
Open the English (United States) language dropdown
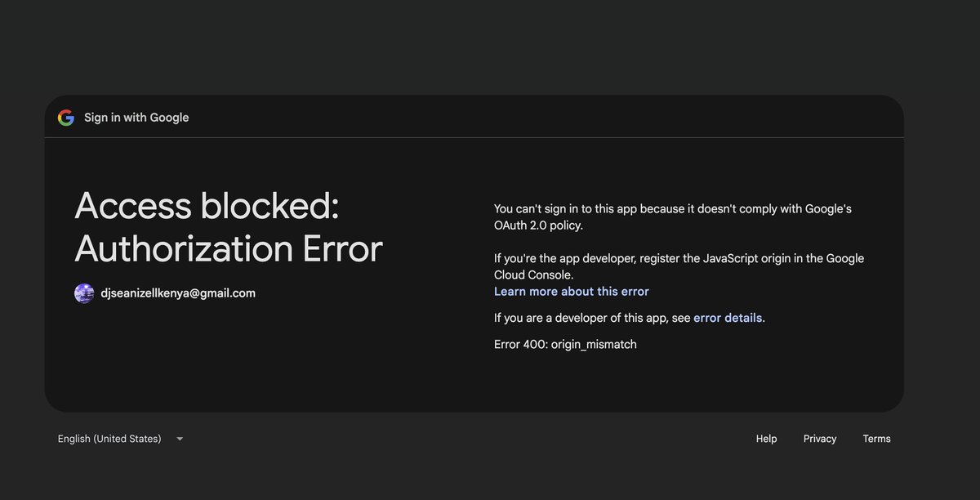121,439
